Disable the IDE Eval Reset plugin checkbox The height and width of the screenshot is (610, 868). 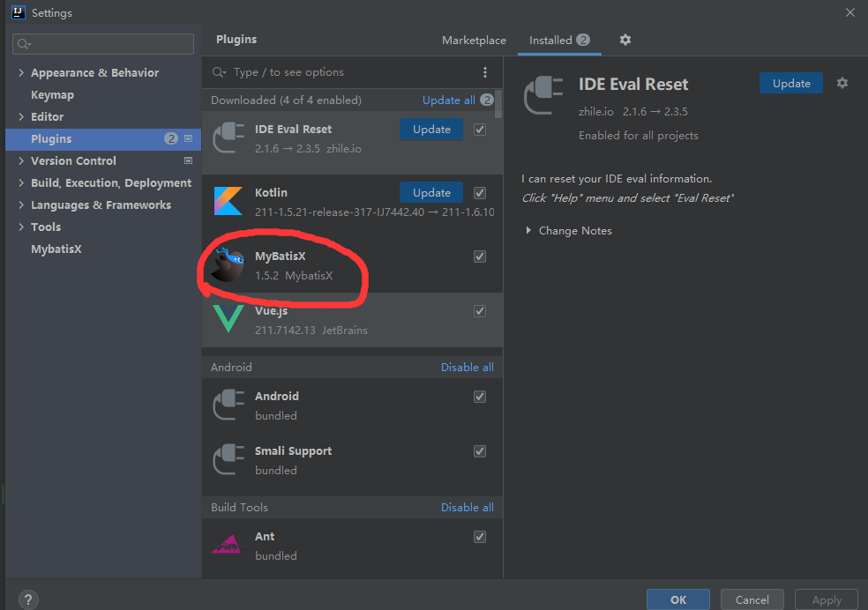pos(480,130)
